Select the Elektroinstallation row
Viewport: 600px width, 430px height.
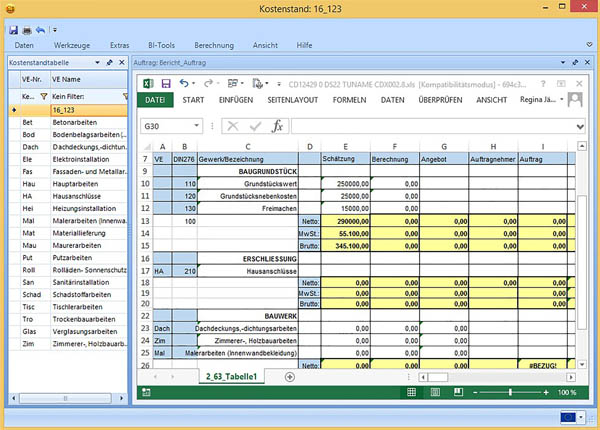[x=68, y=159]
